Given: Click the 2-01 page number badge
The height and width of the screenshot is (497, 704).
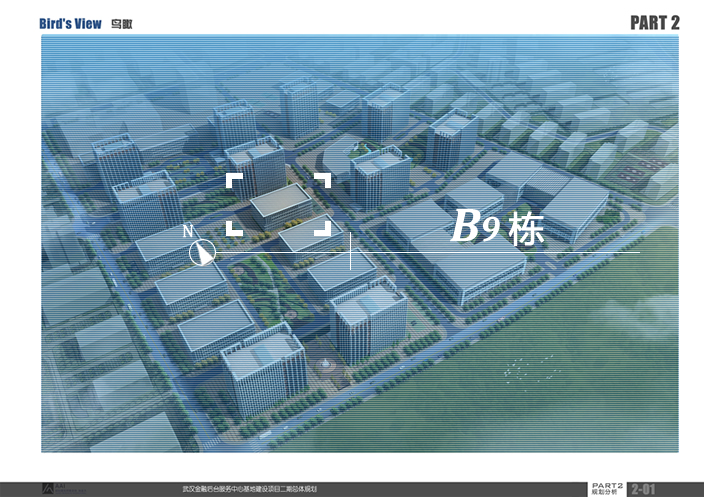Looking at the screenshot, I should click(643, 488).
